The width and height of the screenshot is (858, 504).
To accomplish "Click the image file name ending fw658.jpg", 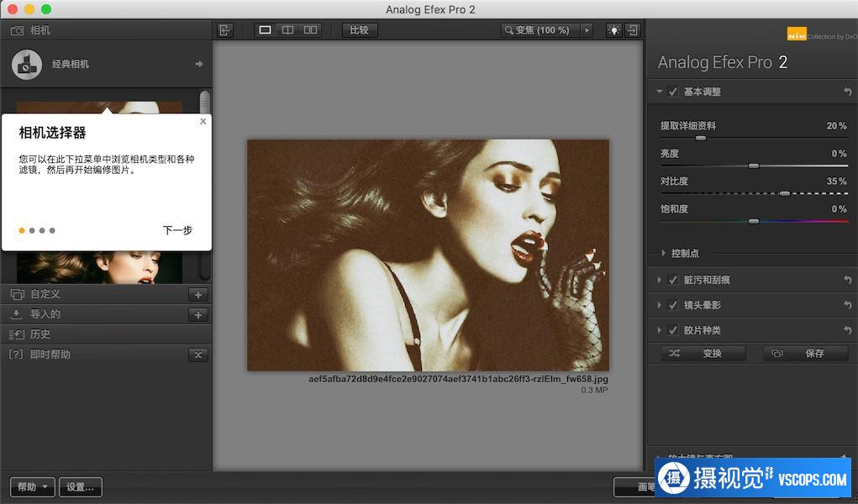I will click(458, 379).
